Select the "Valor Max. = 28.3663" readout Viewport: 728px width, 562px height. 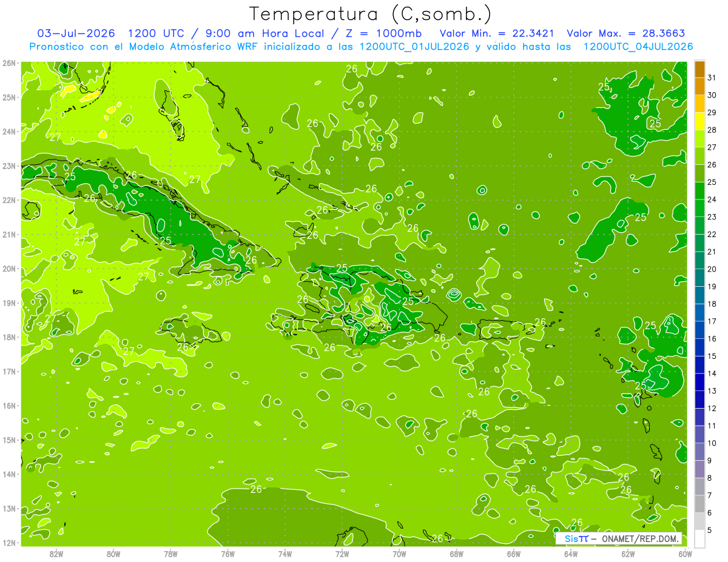[626, 33]
